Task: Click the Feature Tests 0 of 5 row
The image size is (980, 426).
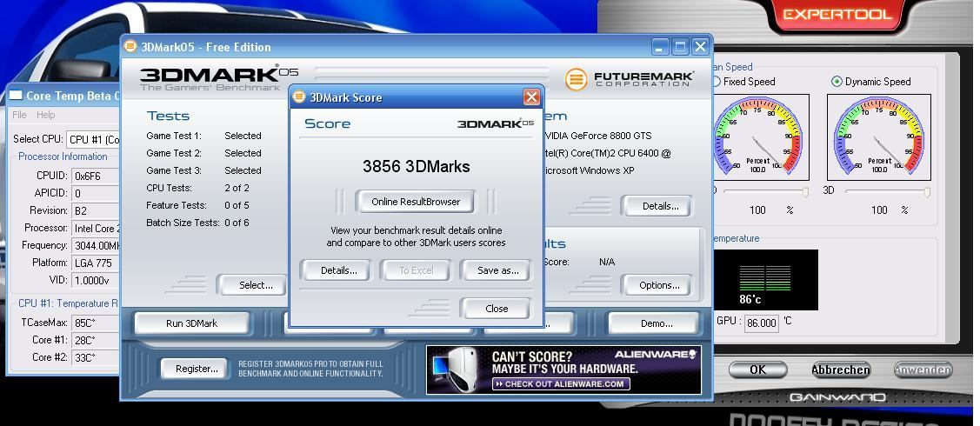Action: (x=197, y=205)
